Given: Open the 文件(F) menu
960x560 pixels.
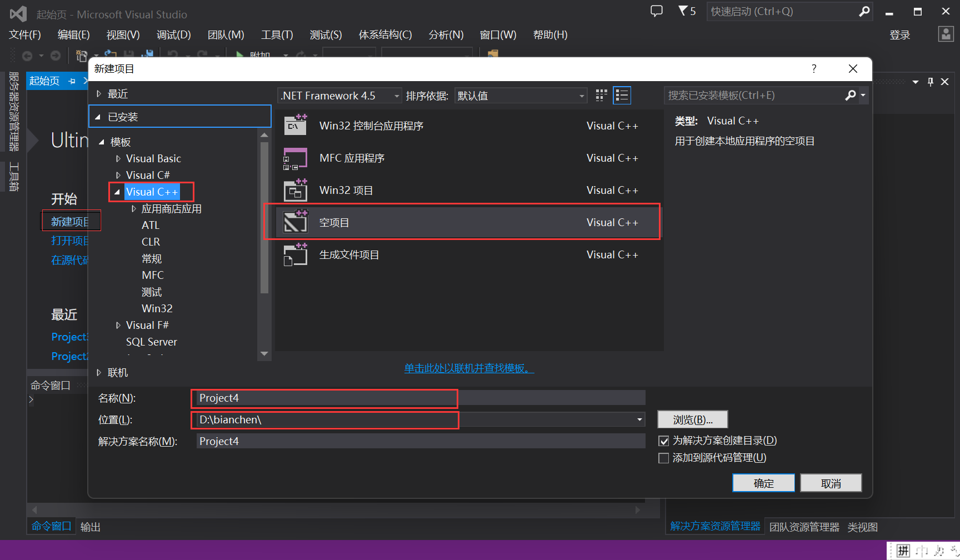Looking at the screenshot, I should pos(25,35).
